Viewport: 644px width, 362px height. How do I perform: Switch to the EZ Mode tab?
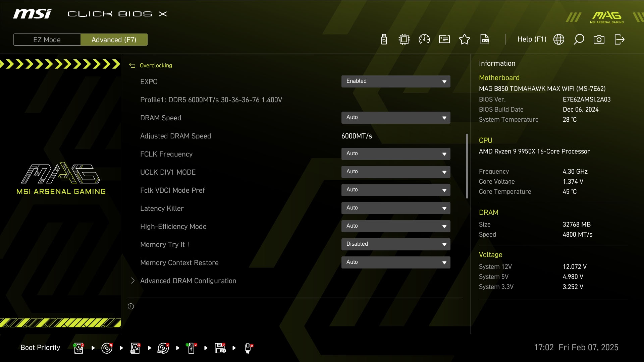pyautogui.click(x=47, y=40)
